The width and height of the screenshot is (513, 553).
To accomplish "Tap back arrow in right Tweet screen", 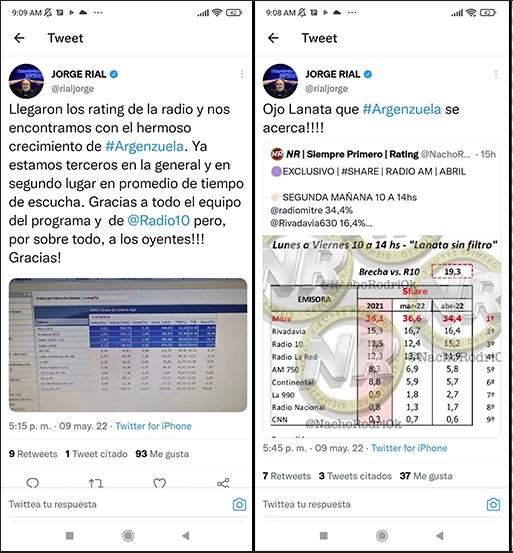I will tap(273, 38).
